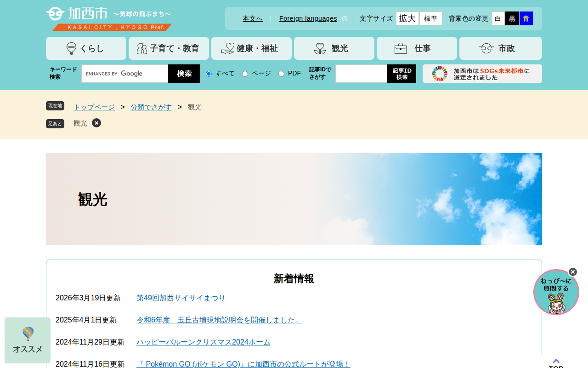588x368 pixels.
Task: Click the Kasai City logo
Action: pos(109,18)
